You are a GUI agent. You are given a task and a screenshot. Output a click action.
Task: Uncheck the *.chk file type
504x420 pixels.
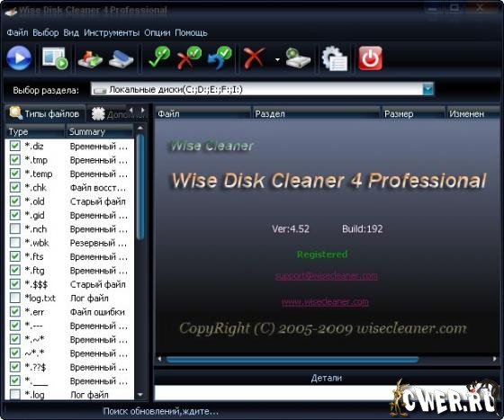(14, 187)
